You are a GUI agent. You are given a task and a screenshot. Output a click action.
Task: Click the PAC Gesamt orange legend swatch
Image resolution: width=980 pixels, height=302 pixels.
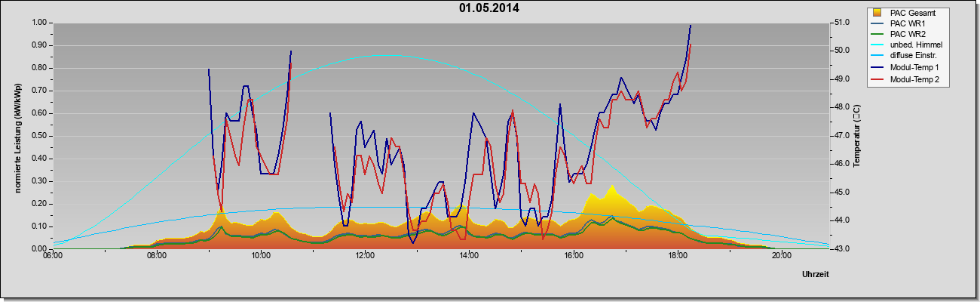(877, 13)
